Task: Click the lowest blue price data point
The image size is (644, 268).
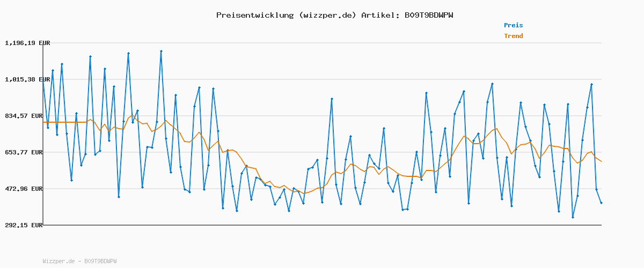Action: click(573, 217)
